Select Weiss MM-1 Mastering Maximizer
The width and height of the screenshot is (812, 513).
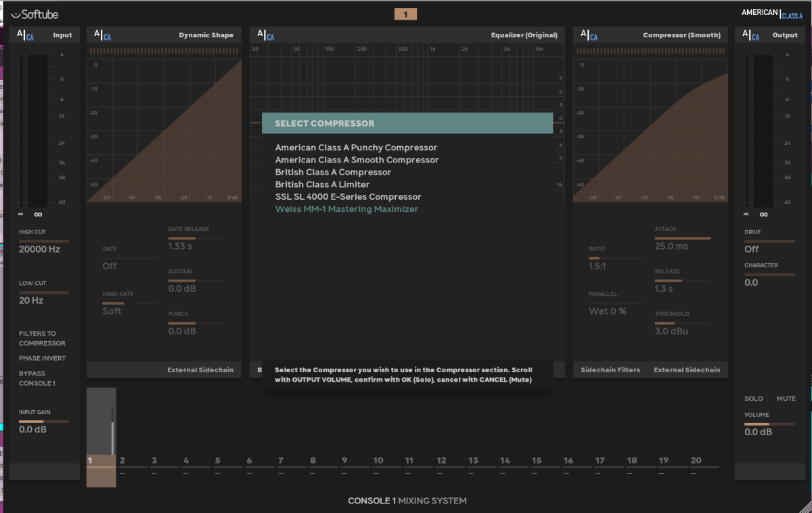[x=346, y=209]
